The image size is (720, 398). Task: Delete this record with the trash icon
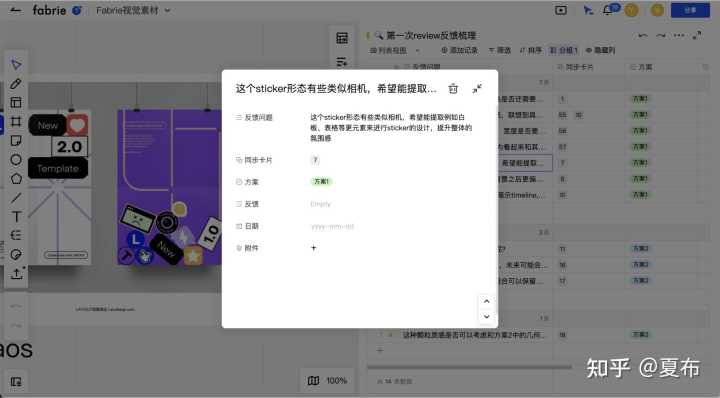tap(453, 89)
